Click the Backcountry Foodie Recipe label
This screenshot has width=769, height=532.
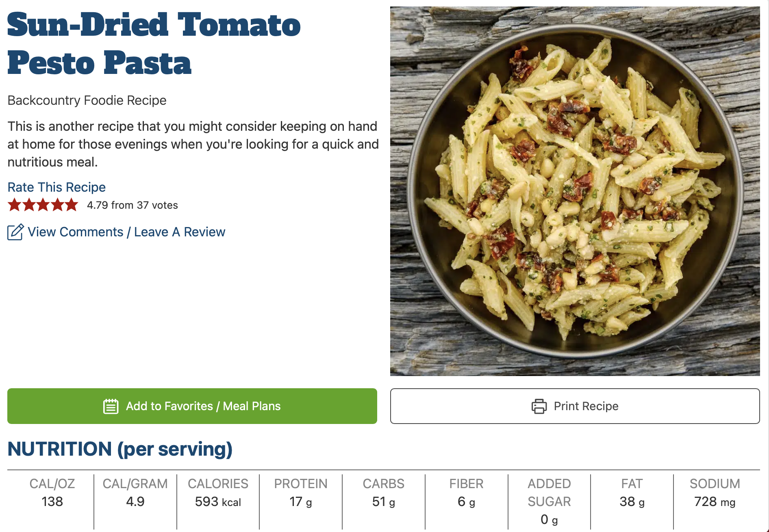(87, 100)
